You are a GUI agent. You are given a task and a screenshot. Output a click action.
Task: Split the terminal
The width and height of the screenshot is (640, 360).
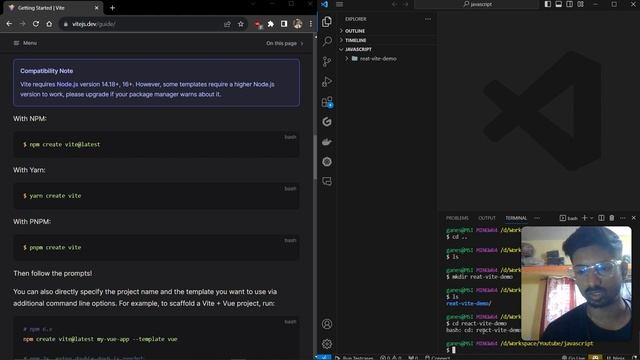pos(601,218)
